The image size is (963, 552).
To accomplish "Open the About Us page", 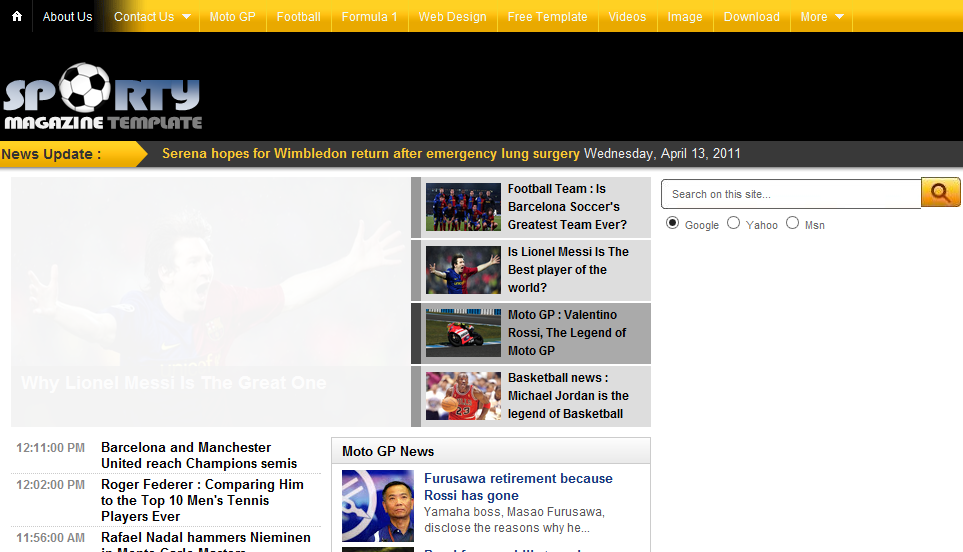I will pyautogui.click(x=68, y=17).
